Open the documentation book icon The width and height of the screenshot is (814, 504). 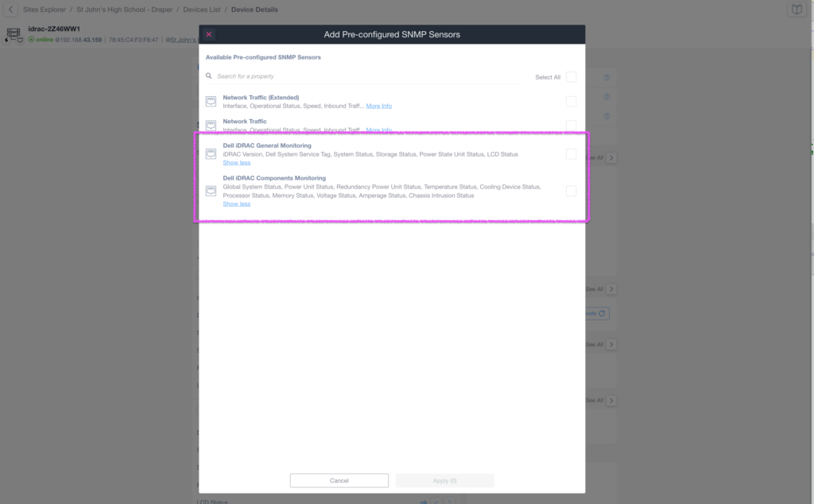click(x=797, y=10)
